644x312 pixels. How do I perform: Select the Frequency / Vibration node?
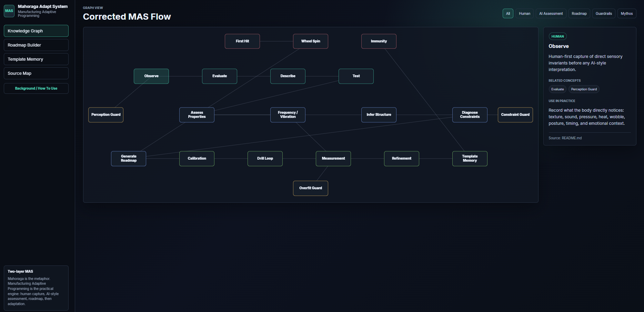click(x=288, y=114)
